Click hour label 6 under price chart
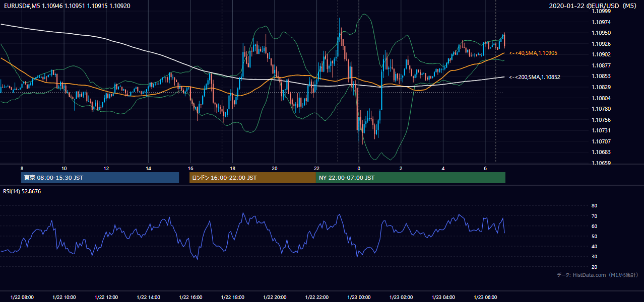 (x=485, y=168)
